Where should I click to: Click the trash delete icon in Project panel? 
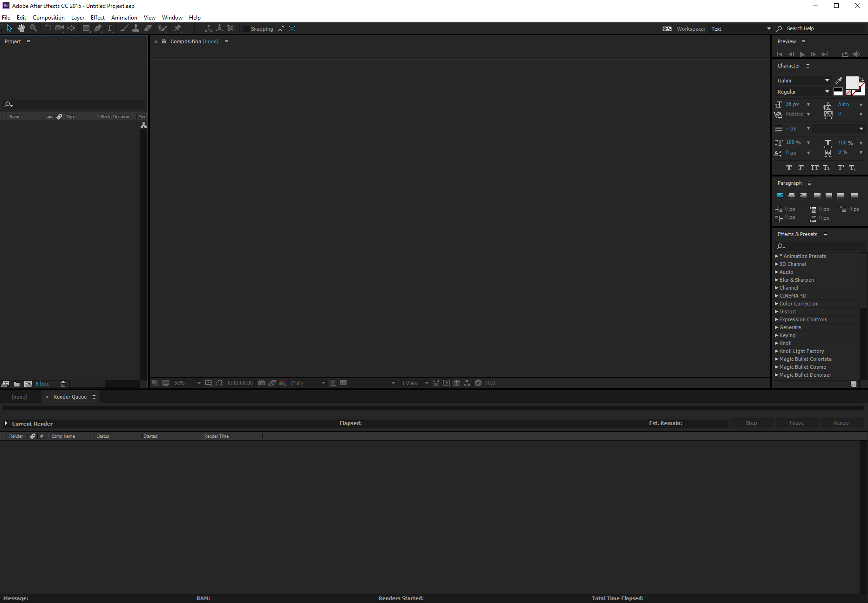click(63, 384)
